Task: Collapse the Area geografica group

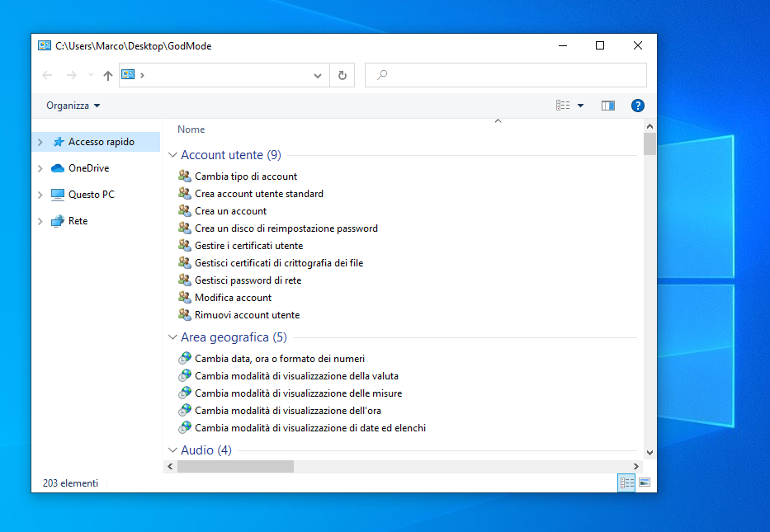Action: [x=172, y=337]
